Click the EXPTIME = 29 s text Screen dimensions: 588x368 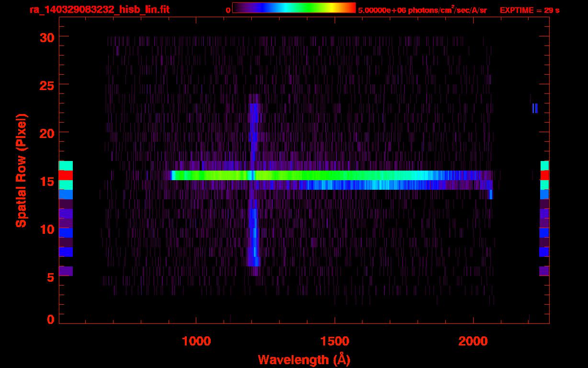(530, 11)
